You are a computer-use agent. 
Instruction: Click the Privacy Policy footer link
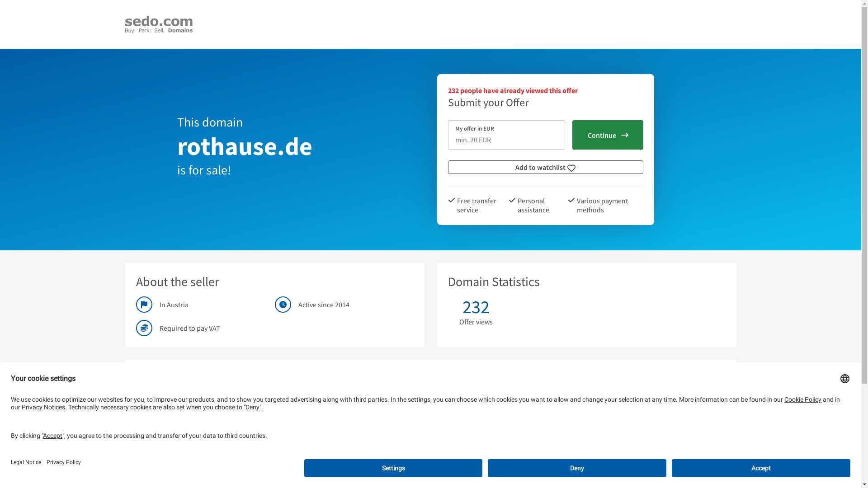[64, 462]
